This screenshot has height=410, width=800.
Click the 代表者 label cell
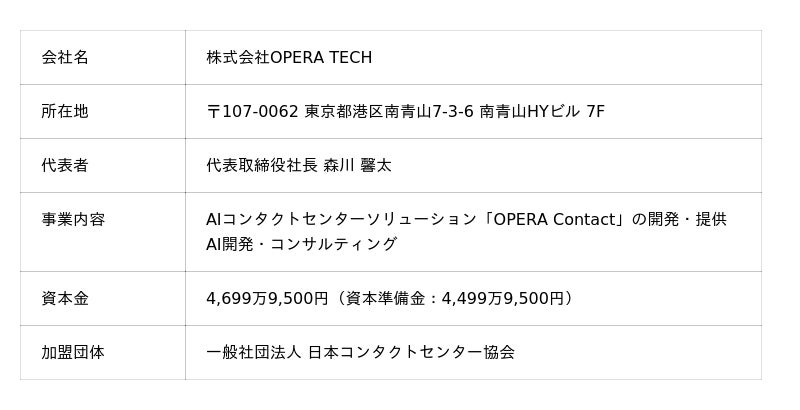(65, 165)
